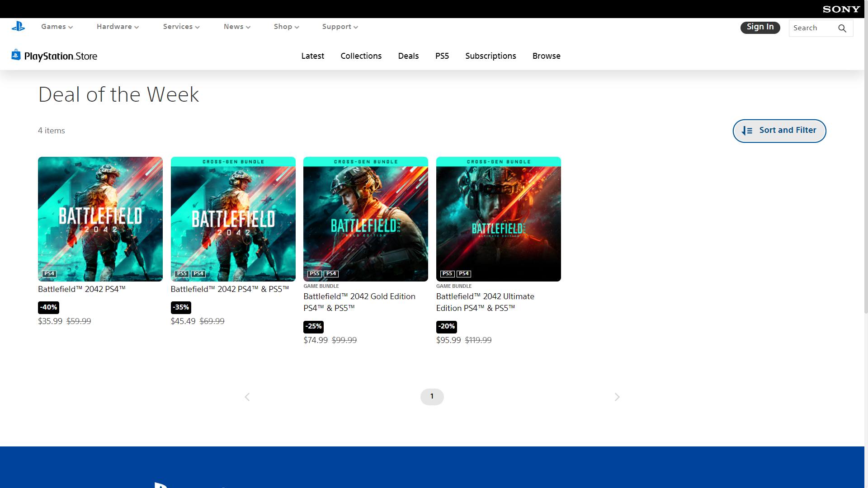Open the Support dropdown menu

[x=340, y=27]
